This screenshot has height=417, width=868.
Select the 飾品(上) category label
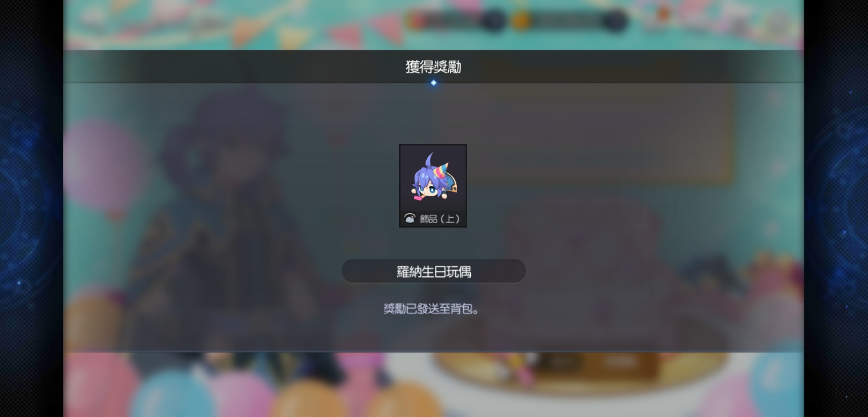(x=440, y=219)
